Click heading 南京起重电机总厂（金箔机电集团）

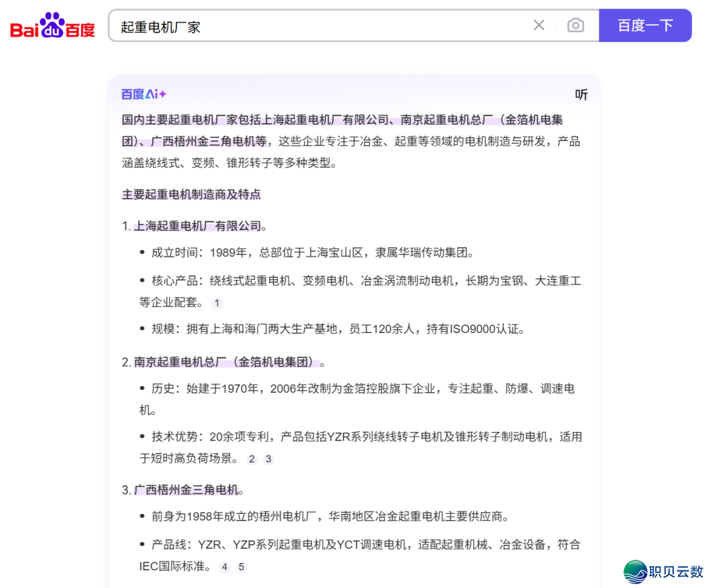coord(226,363)
